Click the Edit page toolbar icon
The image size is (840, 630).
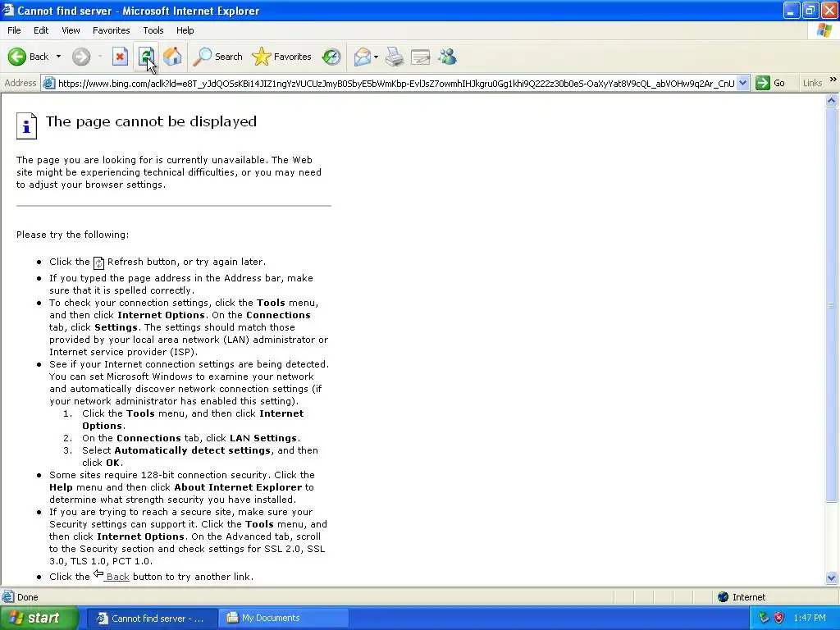[421, 57]
